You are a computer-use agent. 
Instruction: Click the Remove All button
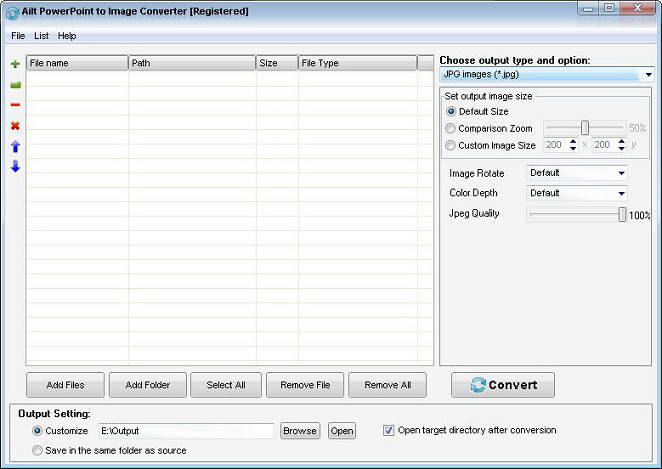[388, 385]
